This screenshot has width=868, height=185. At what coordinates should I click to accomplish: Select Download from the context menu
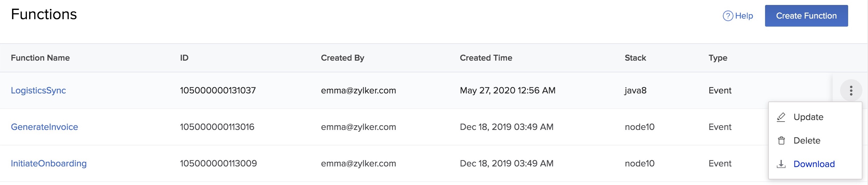click(814, 164)
